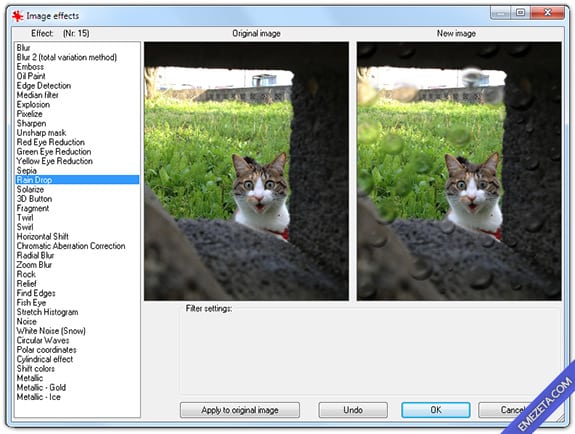The height and width of the screenshot is (434, 575).
Task: Close the Image effects dialog
Action: tap(547, 13)
